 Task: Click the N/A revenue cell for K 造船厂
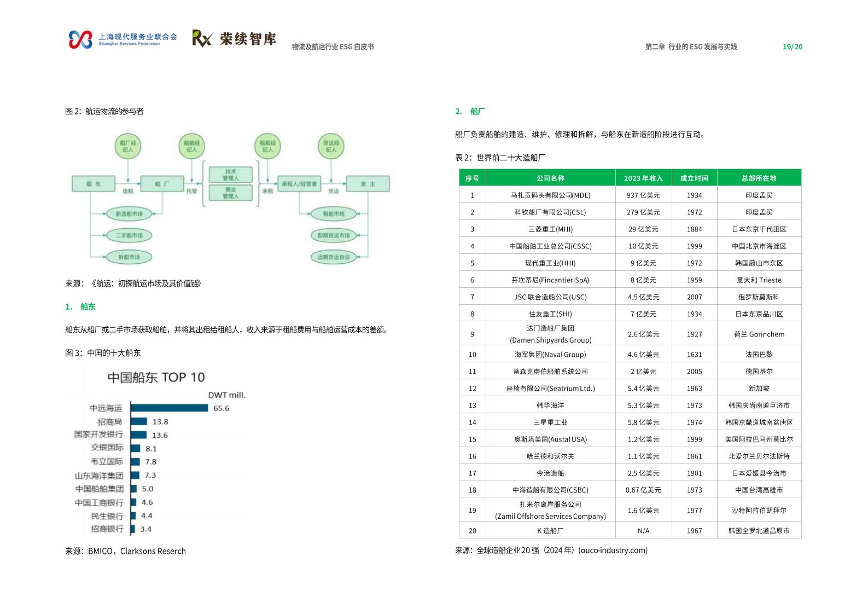coord(643,531)
